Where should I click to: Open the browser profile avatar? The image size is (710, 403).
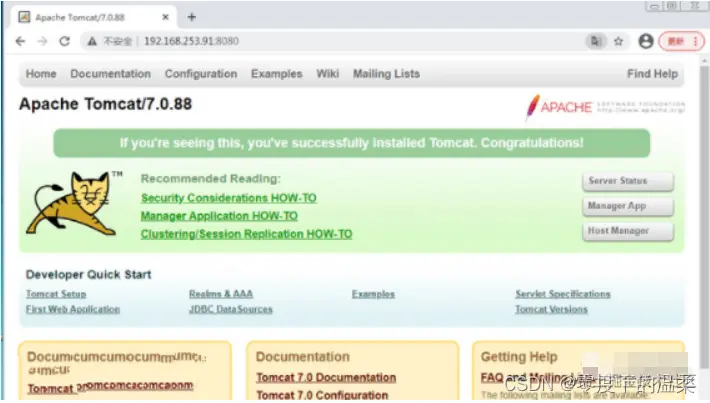[646, 41]
